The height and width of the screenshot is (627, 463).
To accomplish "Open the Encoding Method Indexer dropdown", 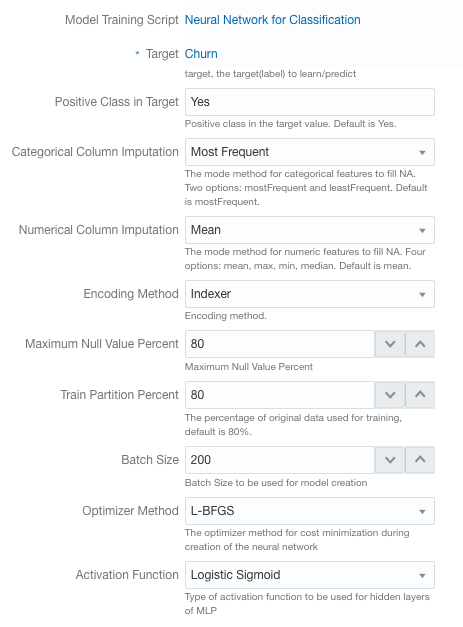I will point(309,294).
